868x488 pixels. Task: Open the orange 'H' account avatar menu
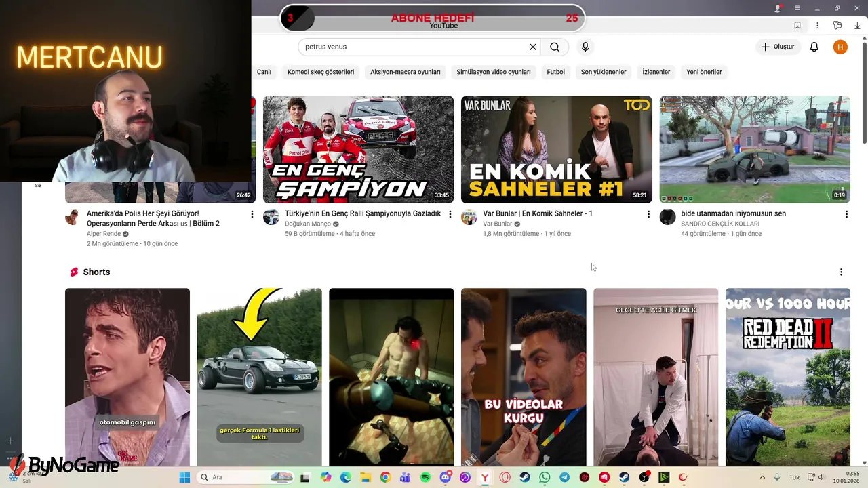840,47
